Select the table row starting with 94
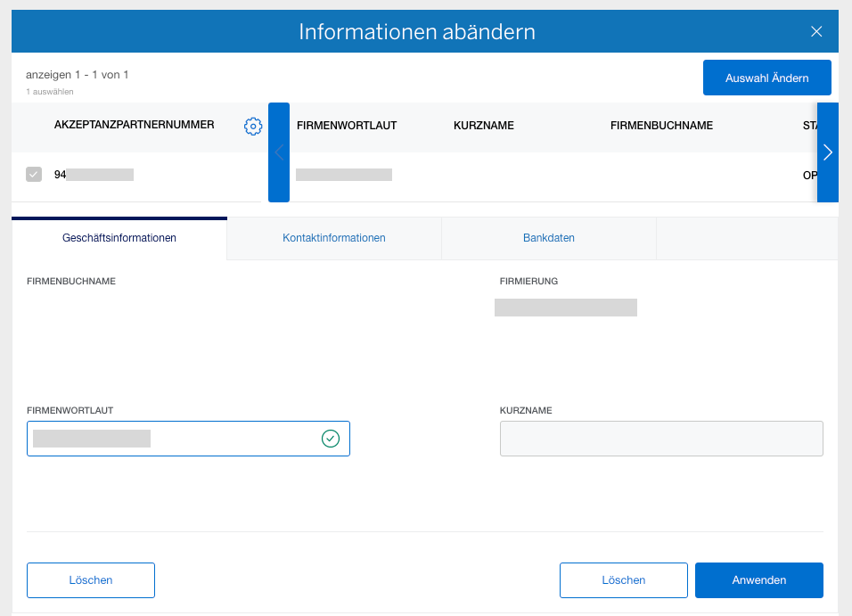 [x=134, y=174]
